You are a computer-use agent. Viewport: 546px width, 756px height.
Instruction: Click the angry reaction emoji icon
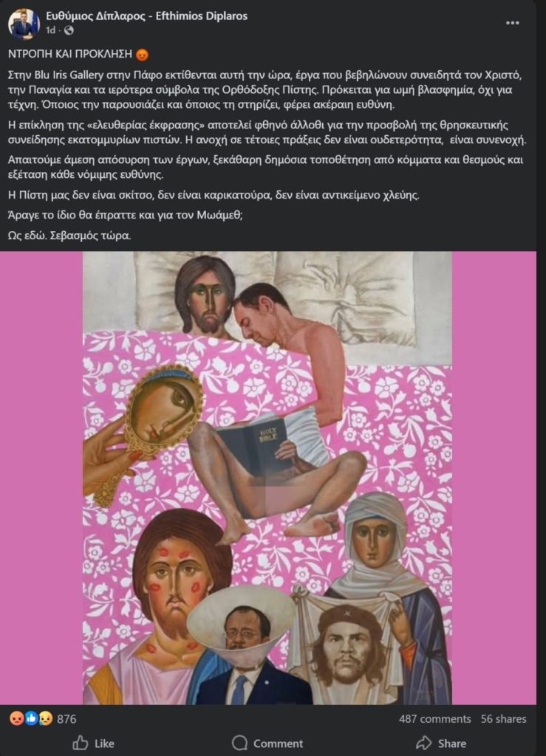pos(16,719)
